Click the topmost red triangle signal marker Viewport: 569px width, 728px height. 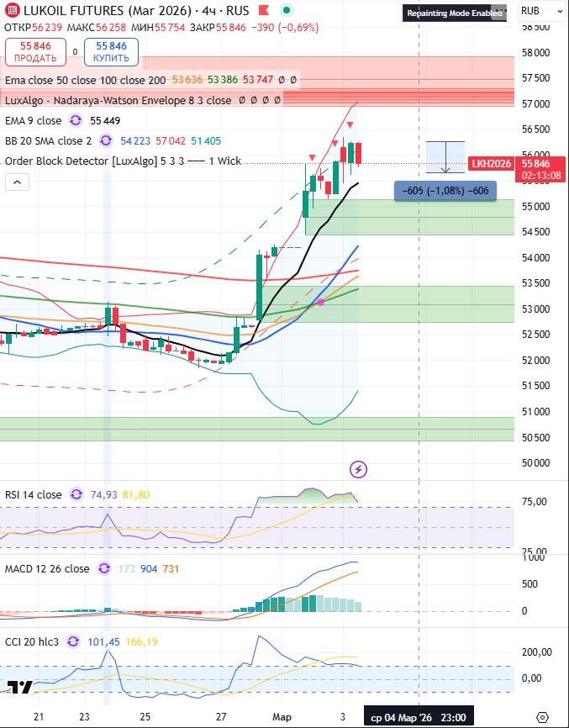point(350,124)
